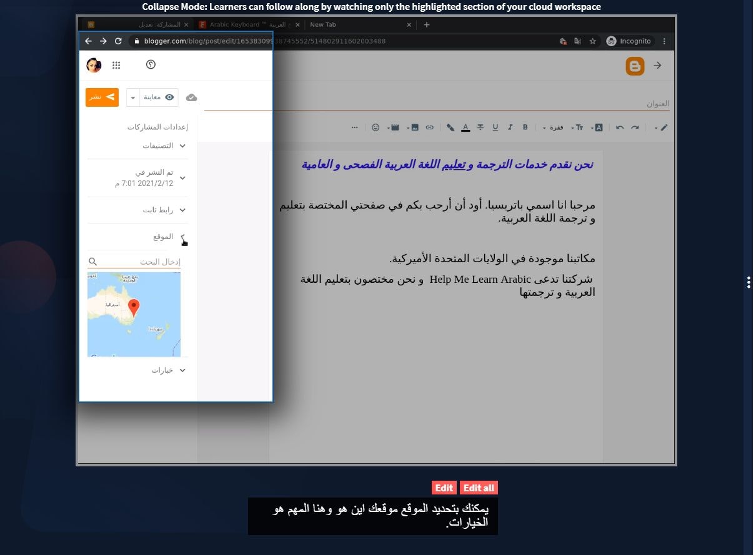Open the Google apps grid
The height and width of the screenshot is (555, 756).
pos(116,66)
